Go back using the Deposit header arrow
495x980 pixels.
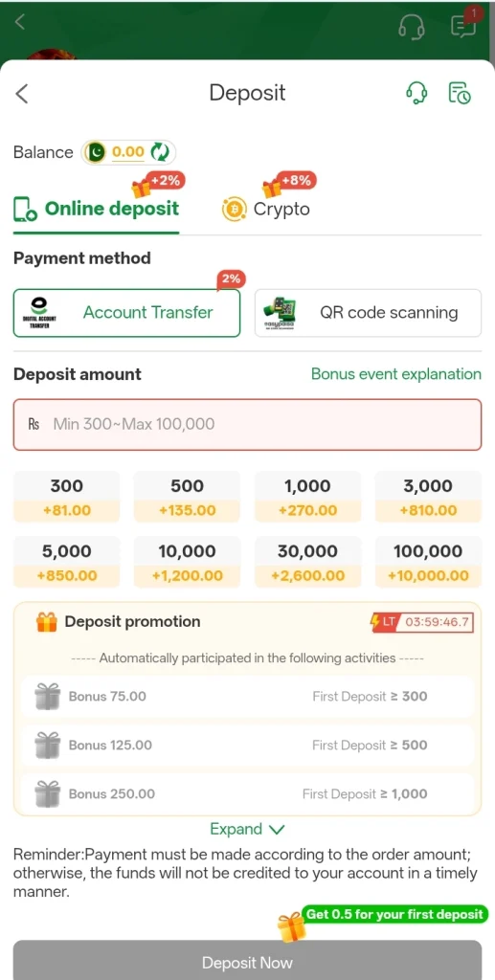point(22,94)
